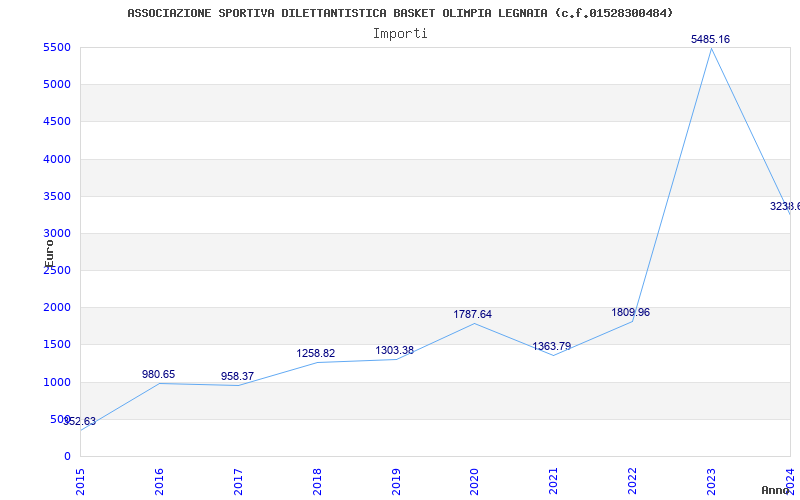Viewport: 800px width, 500px height.
Task: Click the 0 y-axis value
Action: click(67, 456)
